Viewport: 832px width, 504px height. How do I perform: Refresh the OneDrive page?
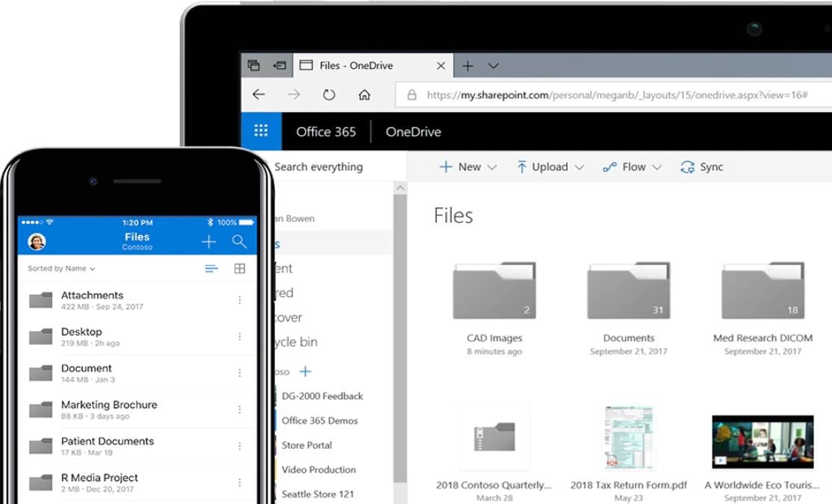click(329, 94)
